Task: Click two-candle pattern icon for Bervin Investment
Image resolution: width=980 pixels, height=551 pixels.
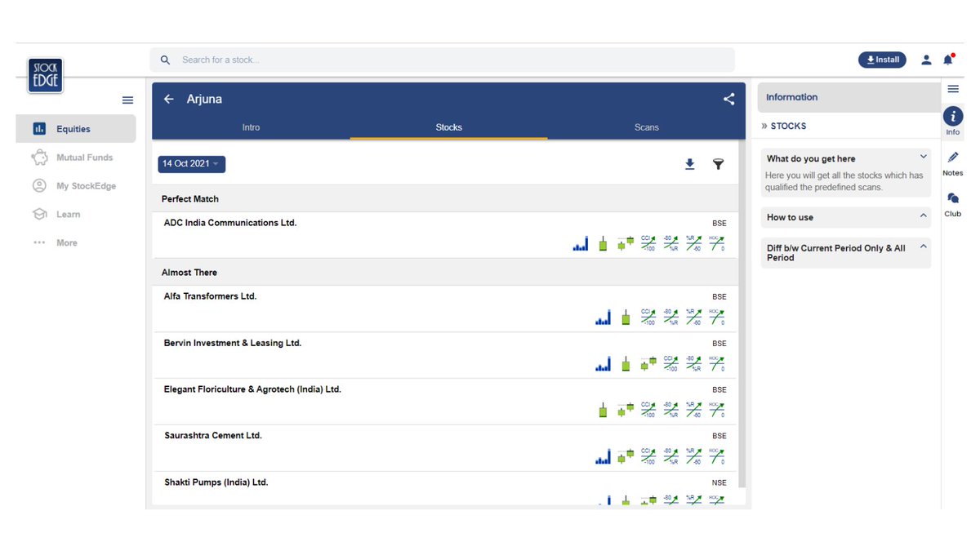Action: coord(648,363)
